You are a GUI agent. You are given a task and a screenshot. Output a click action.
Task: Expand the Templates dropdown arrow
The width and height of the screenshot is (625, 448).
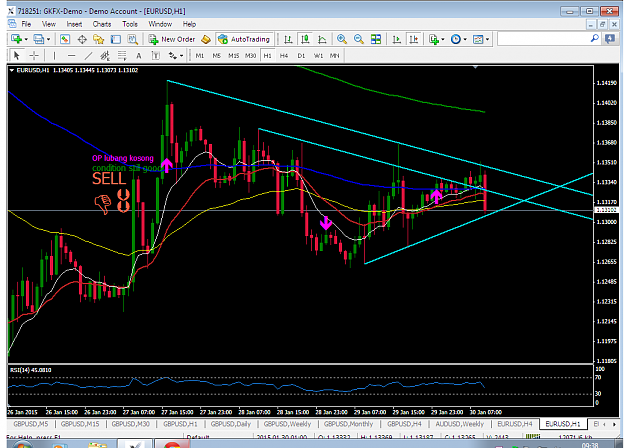[487, 39]
